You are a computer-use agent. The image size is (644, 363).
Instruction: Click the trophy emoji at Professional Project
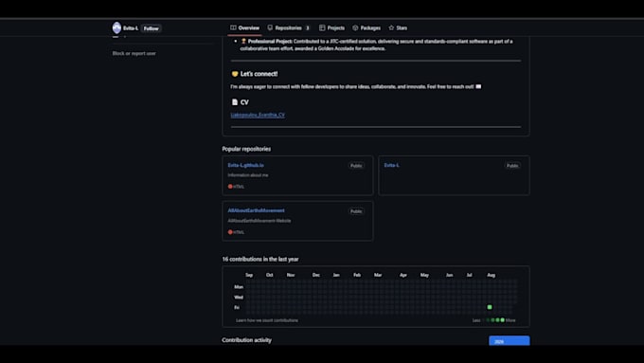coord(243,41)
